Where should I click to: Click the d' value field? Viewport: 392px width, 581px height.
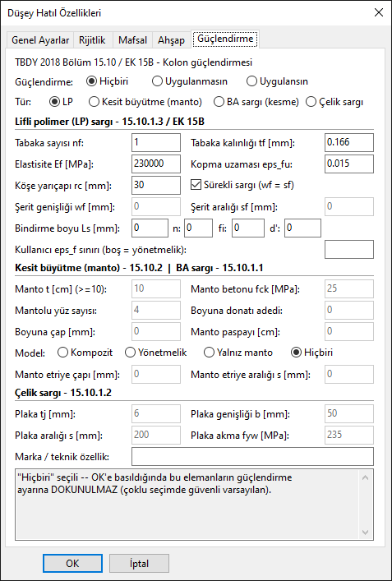tap(302, 228)
